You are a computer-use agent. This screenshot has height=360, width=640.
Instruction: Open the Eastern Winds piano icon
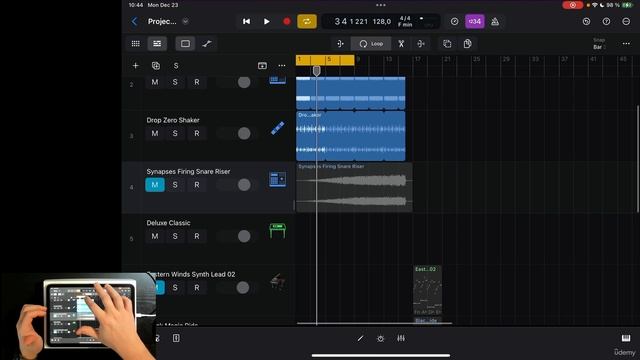pos(278,282)
